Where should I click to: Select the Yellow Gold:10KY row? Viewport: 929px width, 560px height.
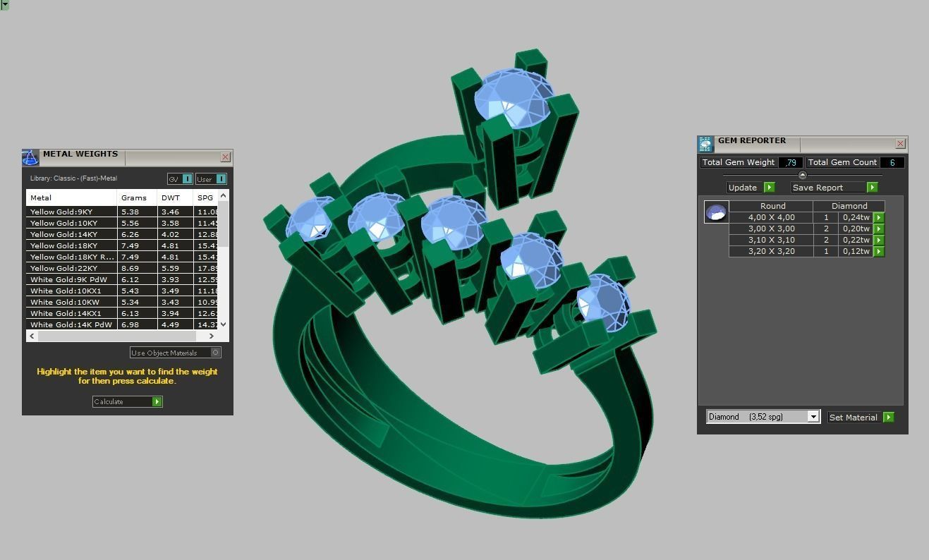click(x=123, y=223)
